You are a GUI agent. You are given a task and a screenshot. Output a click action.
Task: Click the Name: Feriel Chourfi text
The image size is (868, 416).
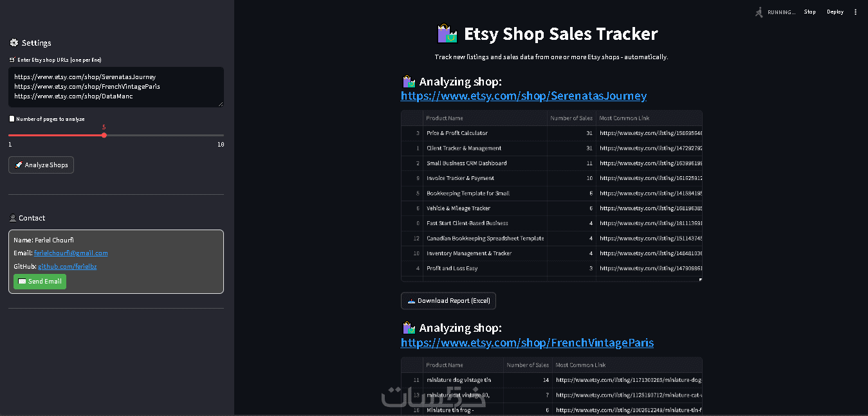pos(44,240)
